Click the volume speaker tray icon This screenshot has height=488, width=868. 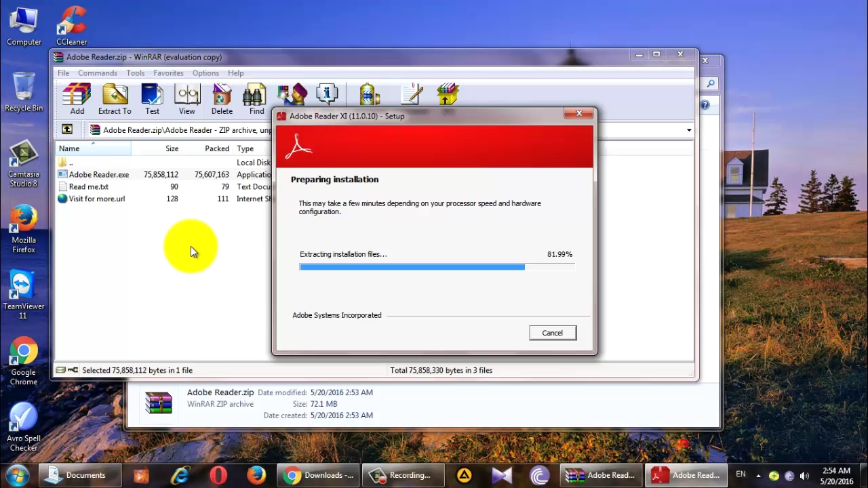804,475
